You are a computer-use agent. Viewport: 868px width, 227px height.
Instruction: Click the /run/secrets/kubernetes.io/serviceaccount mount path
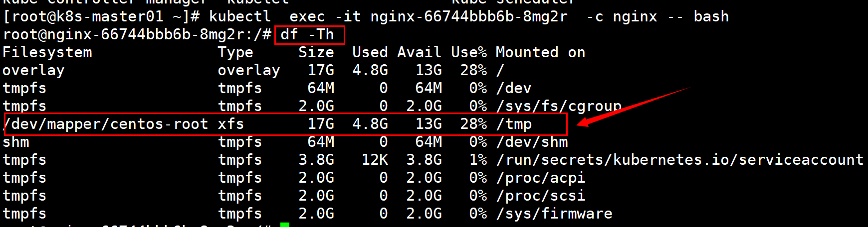(679, 160)
